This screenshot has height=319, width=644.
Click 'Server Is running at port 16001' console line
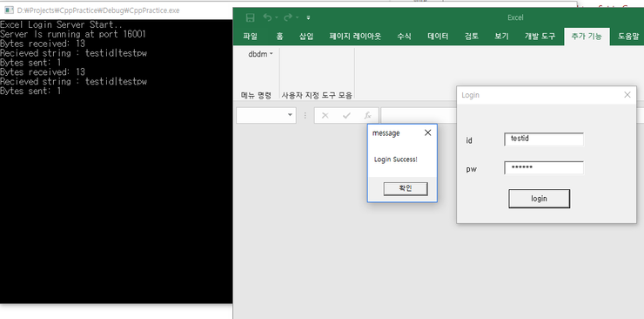[x=73, y=34]
